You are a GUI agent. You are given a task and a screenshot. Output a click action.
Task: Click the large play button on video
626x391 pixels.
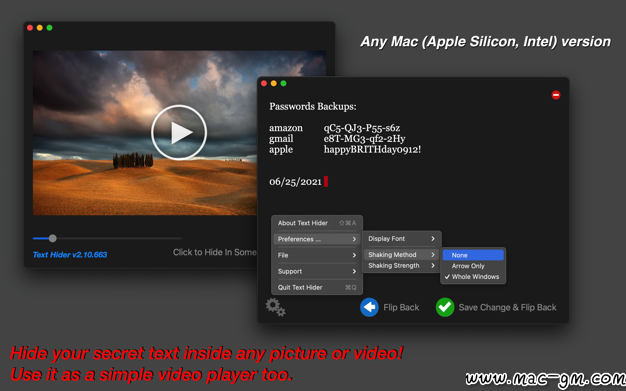[179, 132]
